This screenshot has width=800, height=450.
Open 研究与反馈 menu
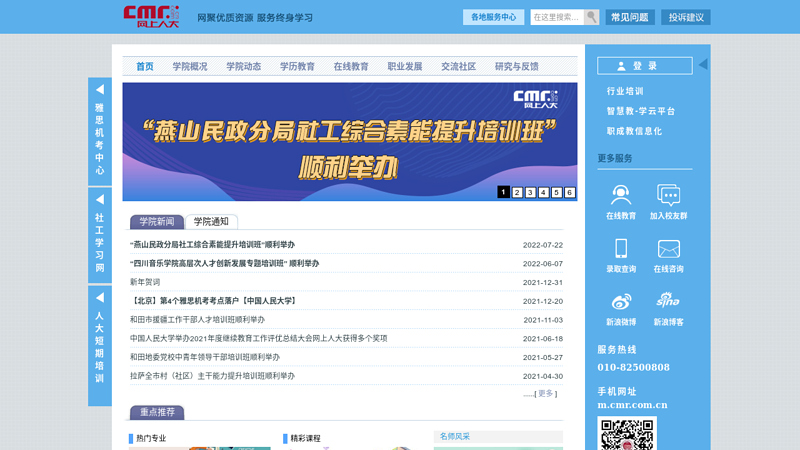point(517,66)
